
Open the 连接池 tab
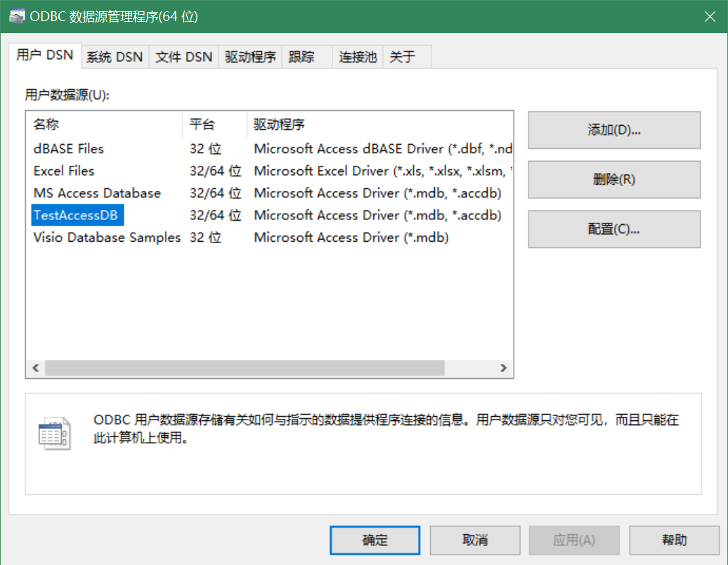358,58
